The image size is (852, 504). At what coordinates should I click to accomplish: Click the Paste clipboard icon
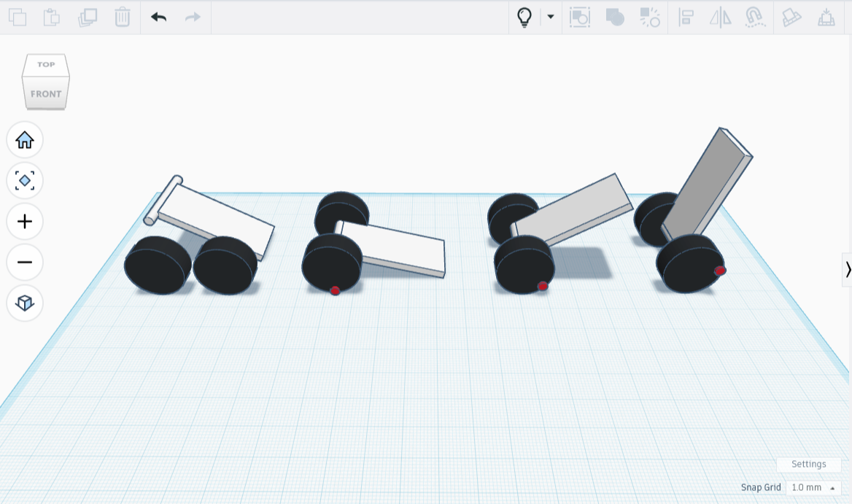(x=52, y=17)
